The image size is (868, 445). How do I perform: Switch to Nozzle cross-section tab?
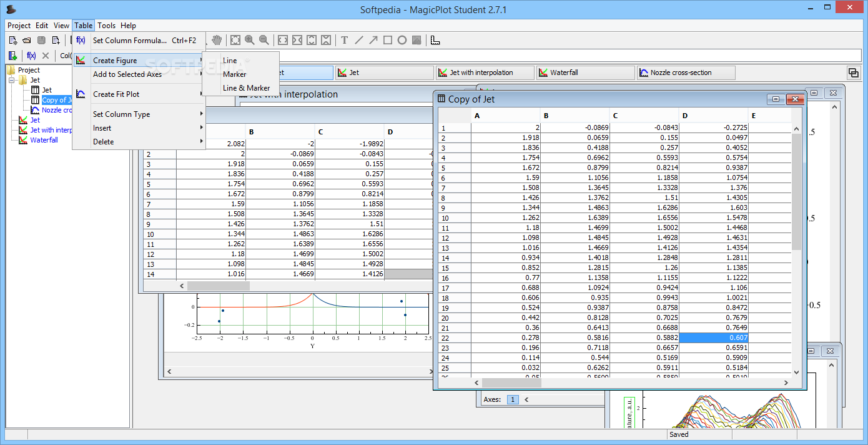[x=686, y=72]
